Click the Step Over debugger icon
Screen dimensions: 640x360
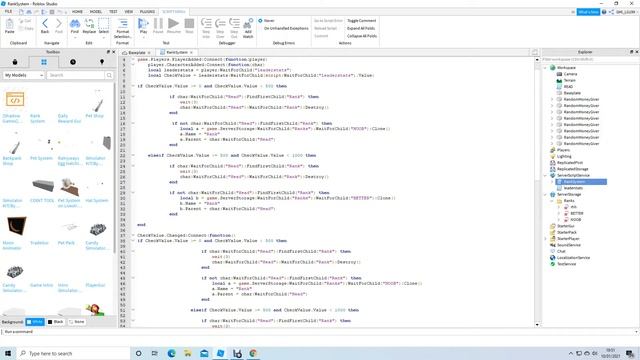point(220,24)
